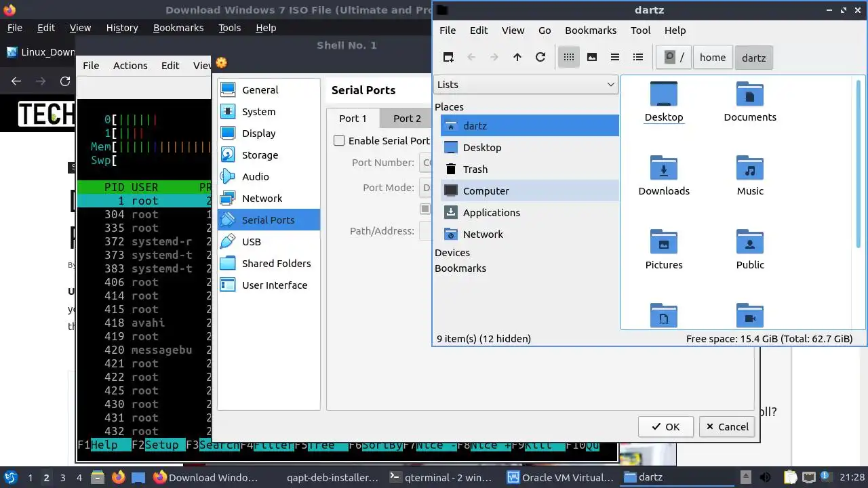This screenshot has width=868, height=488.
Task: Open File menu in dartz file manager
Action: [x=448, y=30]
